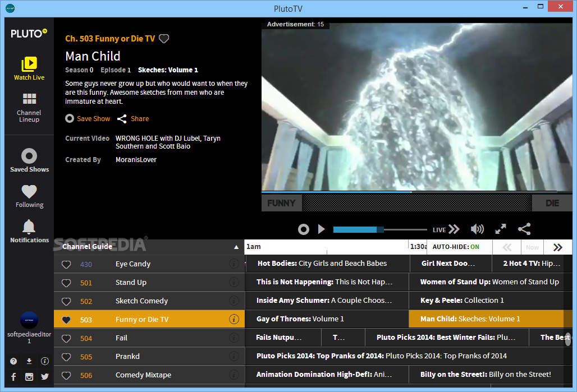Viewport: 577px width, 392px height.
Task: Open info for Stand Up channel
Action: (234, 282)
